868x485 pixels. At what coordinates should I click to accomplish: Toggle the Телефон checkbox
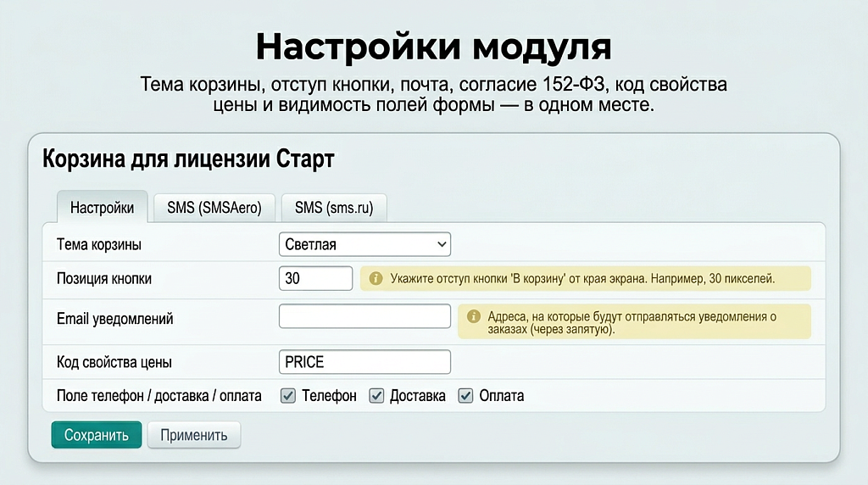(x=288, y=396)
